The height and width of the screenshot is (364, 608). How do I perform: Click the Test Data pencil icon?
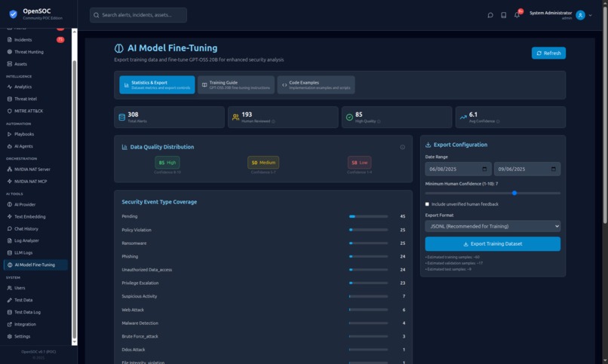point(9,300)
